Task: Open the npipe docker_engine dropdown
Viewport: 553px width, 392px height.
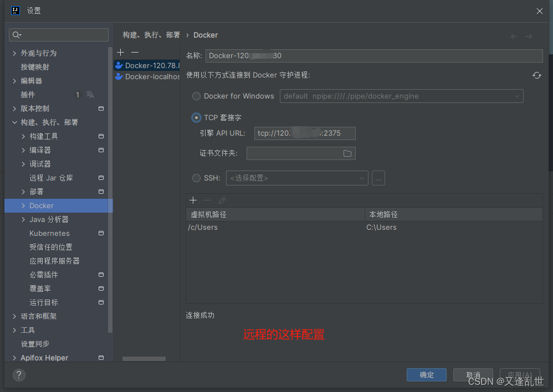Action: tap(401, 96)
